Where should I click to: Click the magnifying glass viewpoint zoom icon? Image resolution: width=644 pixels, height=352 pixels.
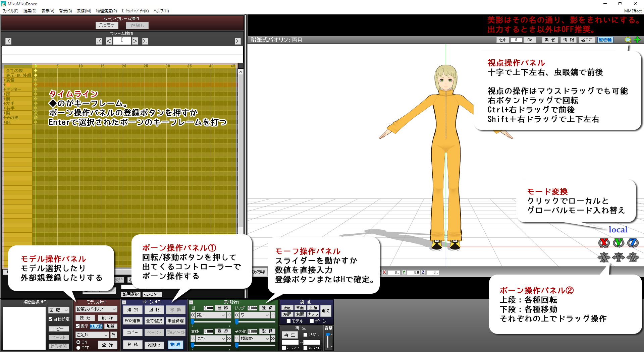[628, 40]
